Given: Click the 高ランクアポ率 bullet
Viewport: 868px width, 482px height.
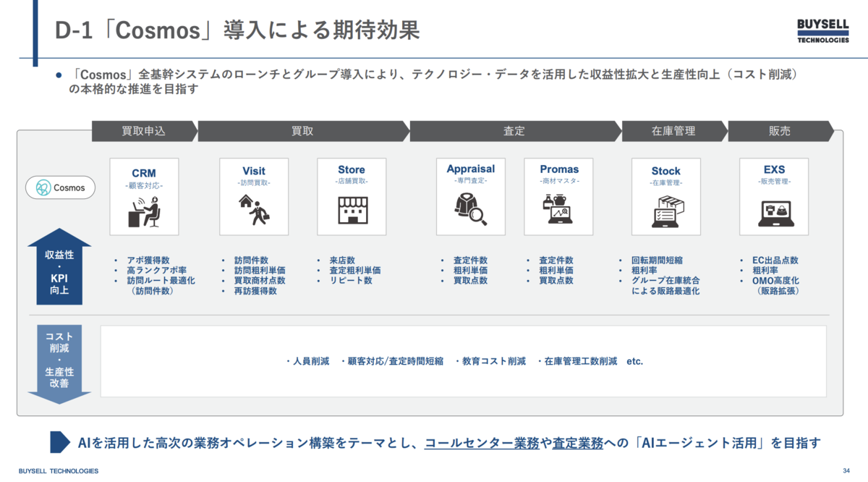Looking at the screenshot, I should [157, 271].
